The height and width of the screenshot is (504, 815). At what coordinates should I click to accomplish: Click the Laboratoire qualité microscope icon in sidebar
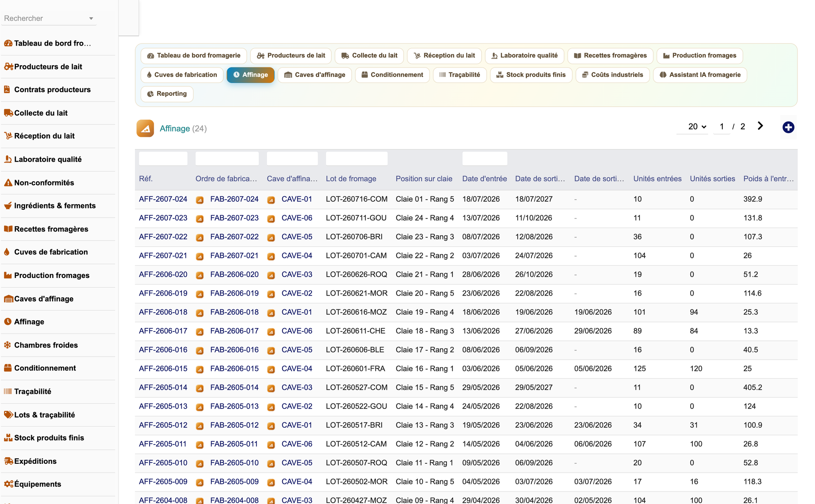8,159
